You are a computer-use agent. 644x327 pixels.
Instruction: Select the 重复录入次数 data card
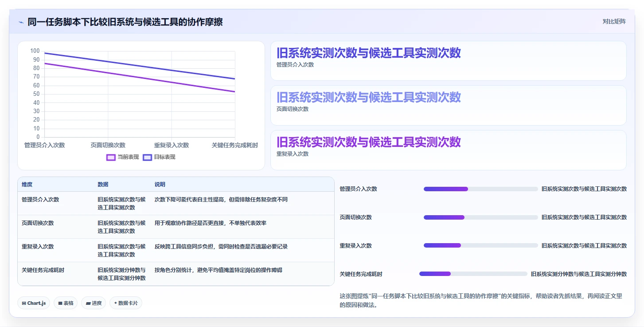tap(448, 150)
